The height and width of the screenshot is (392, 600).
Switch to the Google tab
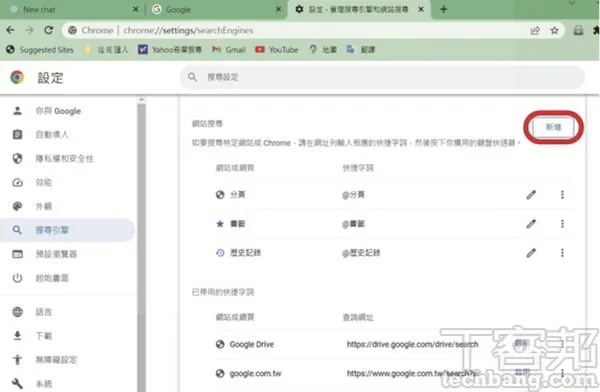point(216,10)
